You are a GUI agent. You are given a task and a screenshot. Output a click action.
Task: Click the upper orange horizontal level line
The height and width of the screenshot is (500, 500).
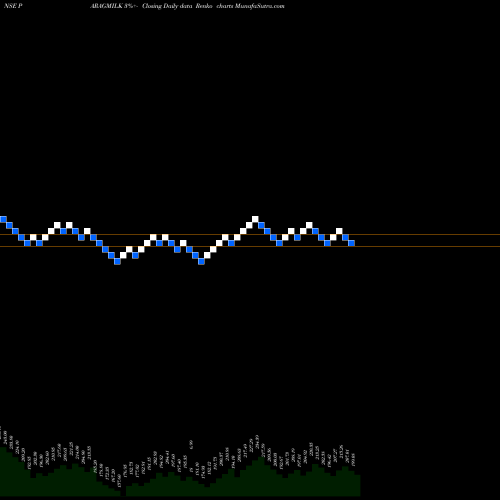click(250, 235)
